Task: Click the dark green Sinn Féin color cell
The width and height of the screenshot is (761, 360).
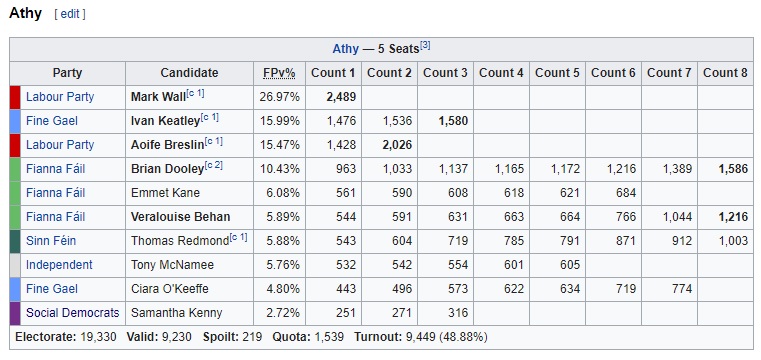Action: click(x=15, y=241)
